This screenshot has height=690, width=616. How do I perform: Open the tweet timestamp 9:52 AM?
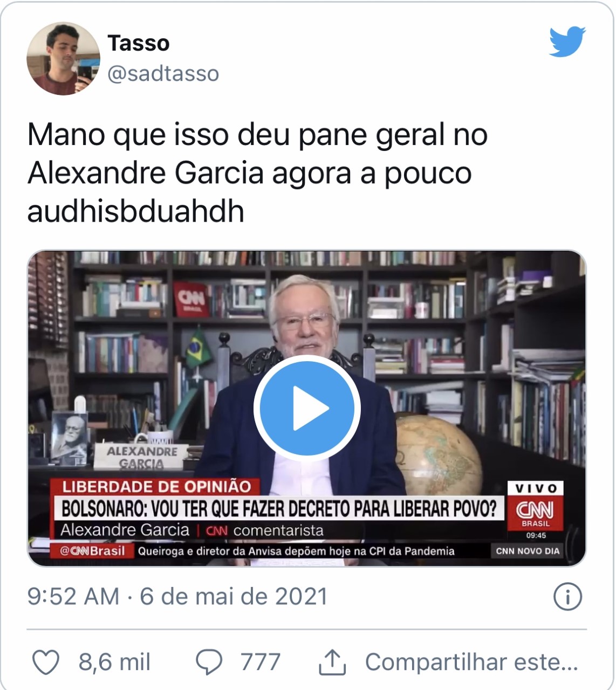(x=73, y=597)
